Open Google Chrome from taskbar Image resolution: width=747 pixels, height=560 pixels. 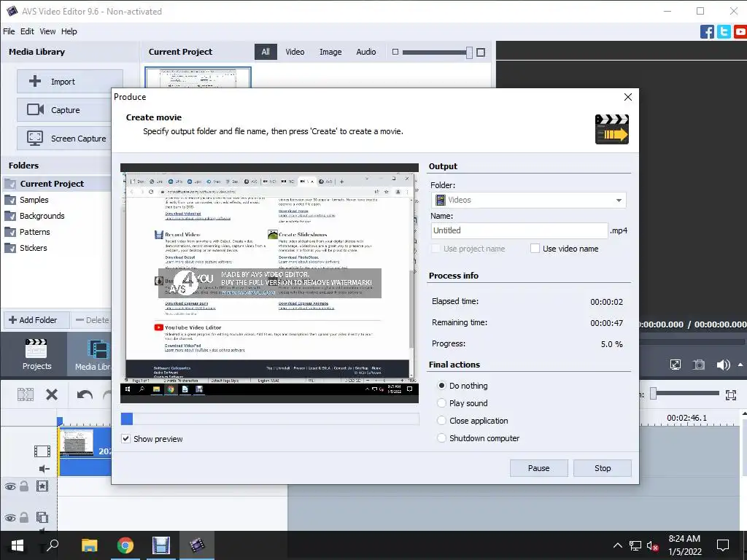pos(125,545)
